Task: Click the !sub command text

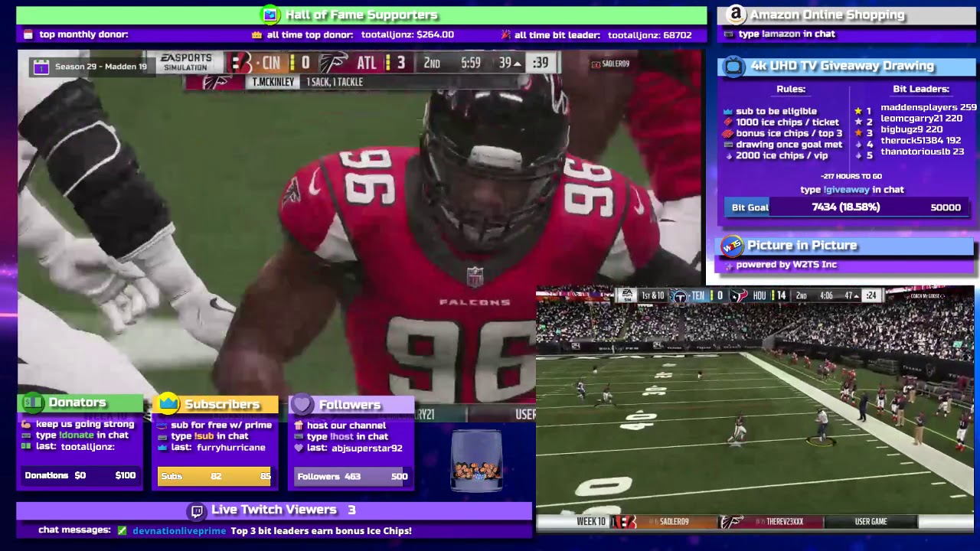Action: click(x=204, y=436)
